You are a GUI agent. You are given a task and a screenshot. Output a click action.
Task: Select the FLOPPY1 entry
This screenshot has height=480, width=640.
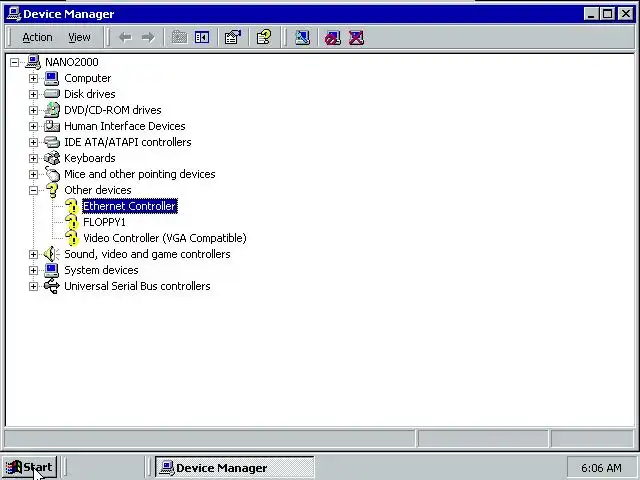[104, 222]
